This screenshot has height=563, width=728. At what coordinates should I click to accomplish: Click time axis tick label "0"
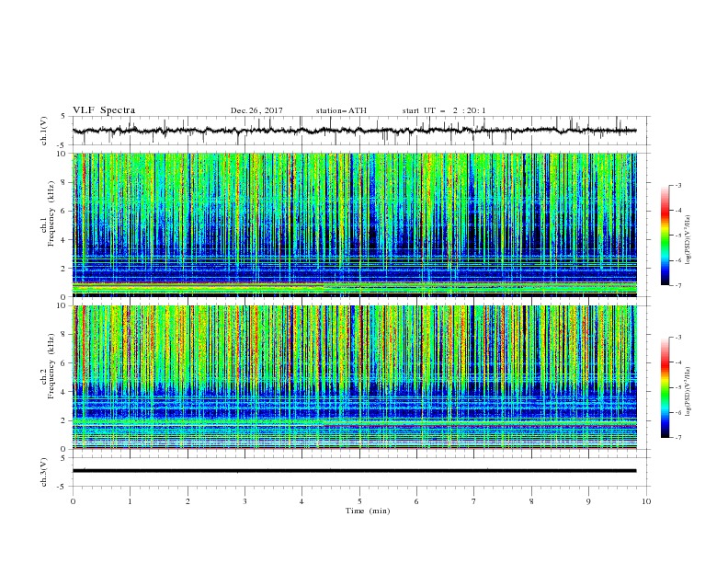click(x=73, y=501)
